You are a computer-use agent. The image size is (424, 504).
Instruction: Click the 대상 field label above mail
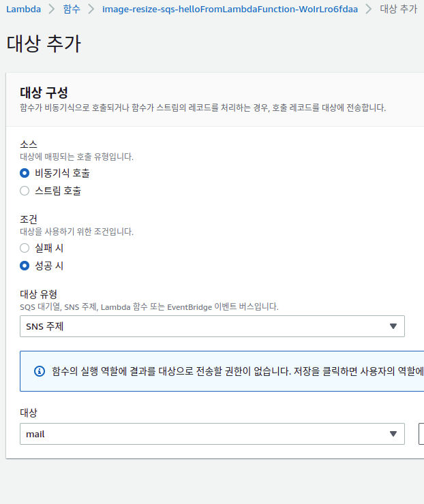pyautogui.click(x=29, y=413)
